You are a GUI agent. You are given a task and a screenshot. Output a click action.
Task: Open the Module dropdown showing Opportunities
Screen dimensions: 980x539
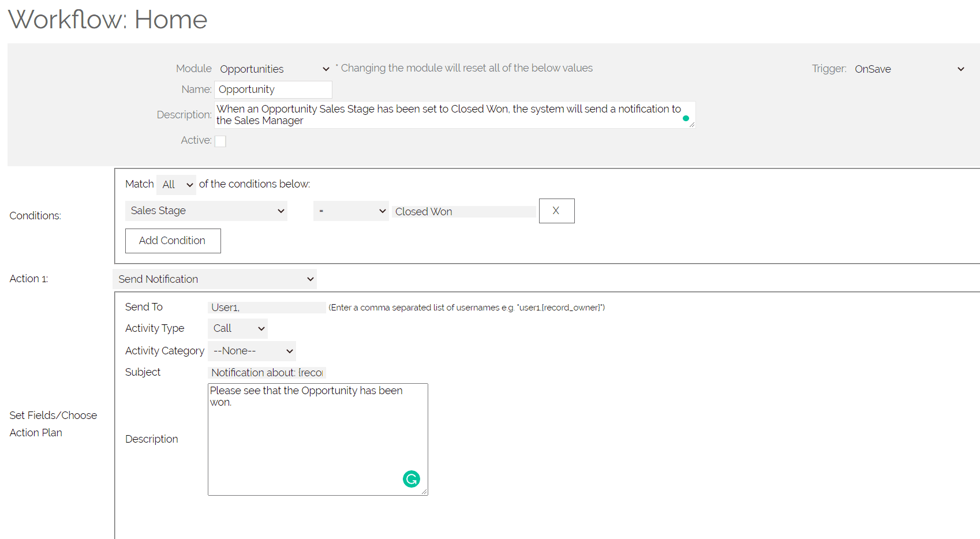tap(274, 69)
